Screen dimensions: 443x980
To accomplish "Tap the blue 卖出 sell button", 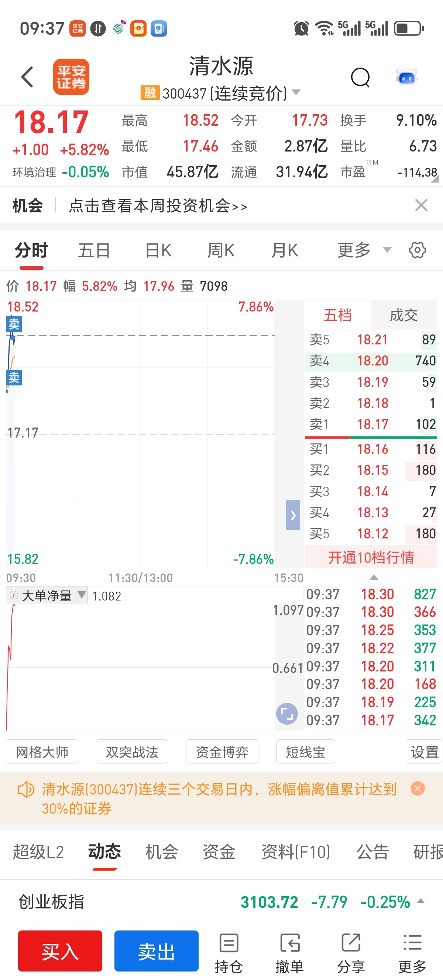I will click(157, 951).
